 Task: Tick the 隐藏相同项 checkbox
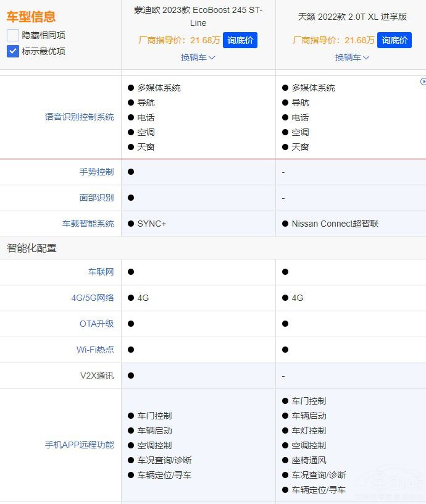coord(13,35)
